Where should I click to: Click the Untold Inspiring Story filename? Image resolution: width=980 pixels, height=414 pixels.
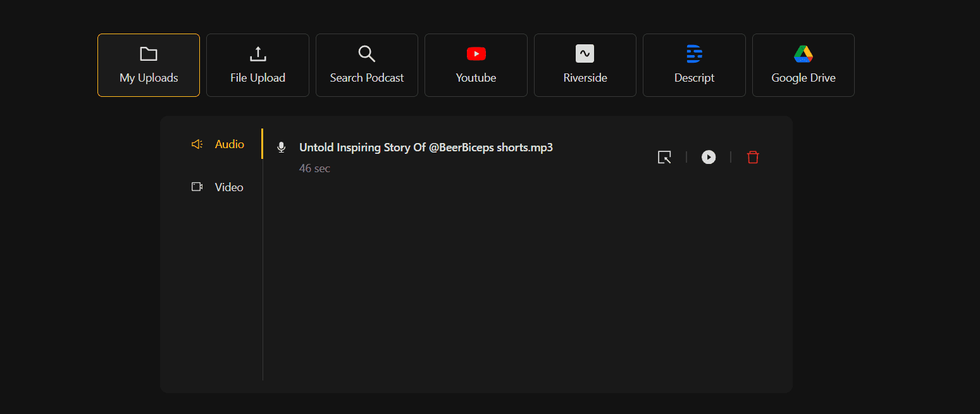pyautogui.click(x=426, y=147)
